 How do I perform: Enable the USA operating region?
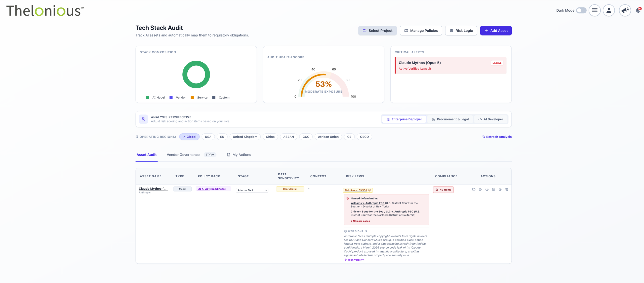[208, 137]
